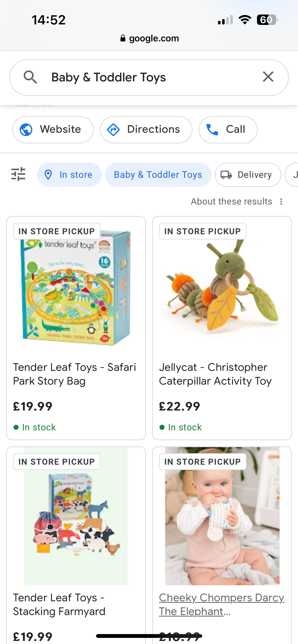Open About these results
Screen dimensions: 298x644
coord(231,201)
